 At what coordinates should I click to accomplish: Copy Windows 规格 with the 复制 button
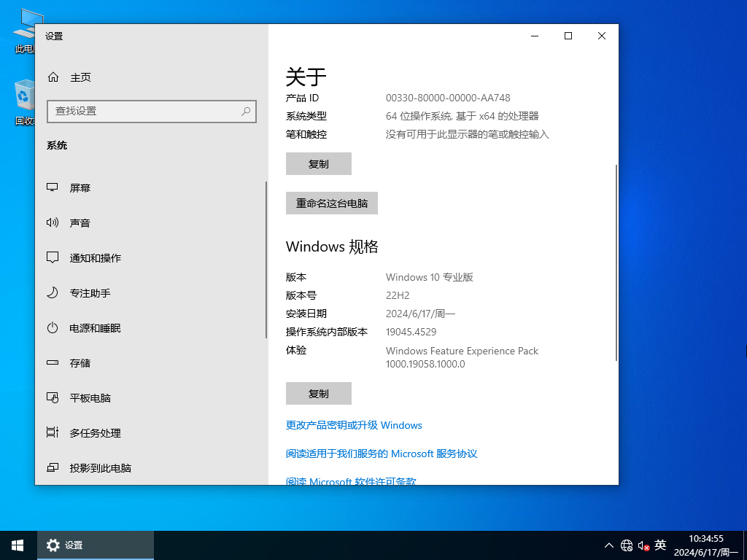(x=318, y=393)
